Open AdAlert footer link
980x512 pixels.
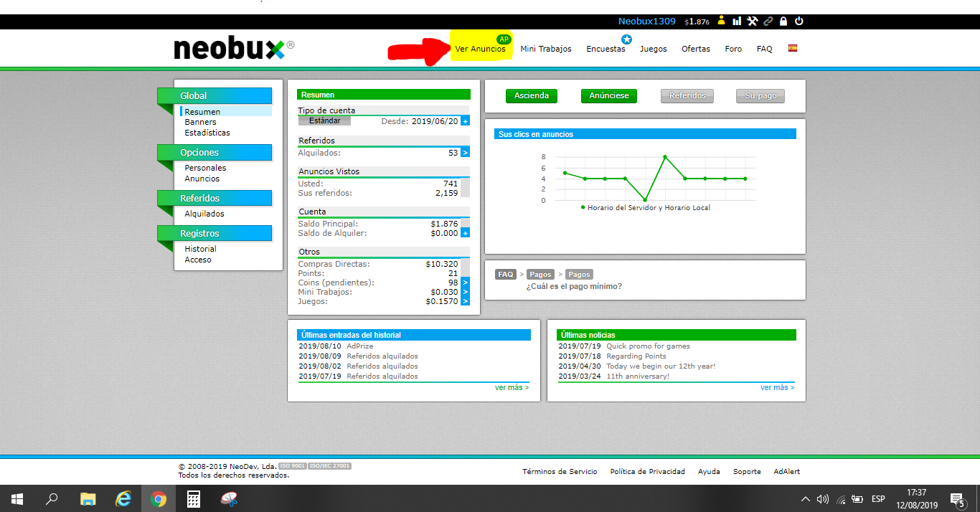point(787,471)
